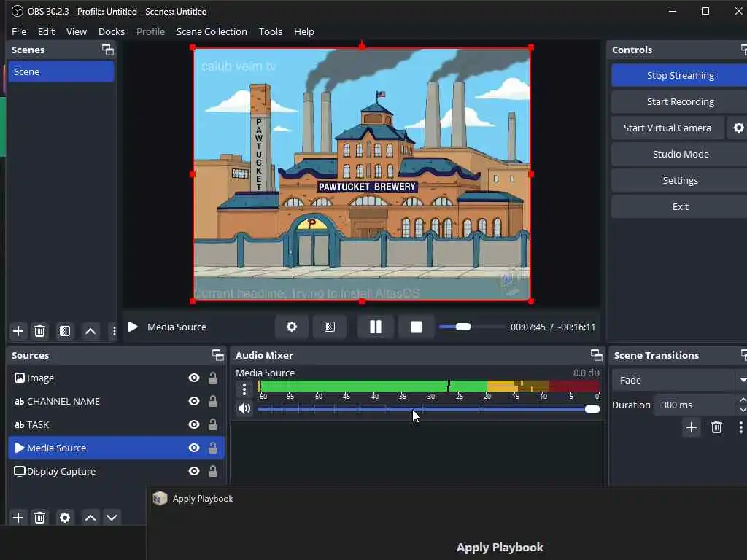Add a scene transition with plus

[692, 427]
